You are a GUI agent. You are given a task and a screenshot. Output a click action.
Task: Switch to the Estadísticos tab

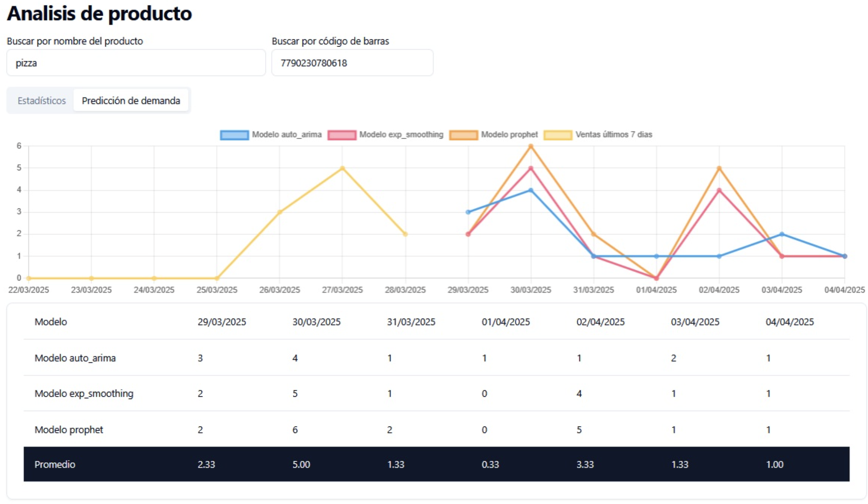42,100
